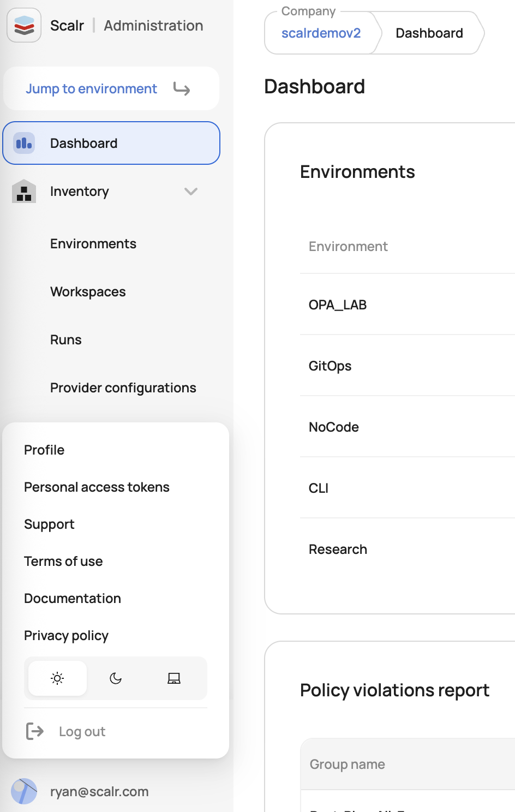Click the Dashboard bar chart icon
The width and height of the screenshot is (515, 812).
coord(24,143)
